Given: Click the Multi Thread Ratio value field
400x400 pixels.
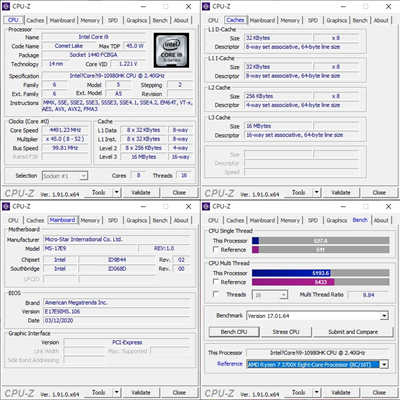Looking at the screenshot, I should 368,295.
